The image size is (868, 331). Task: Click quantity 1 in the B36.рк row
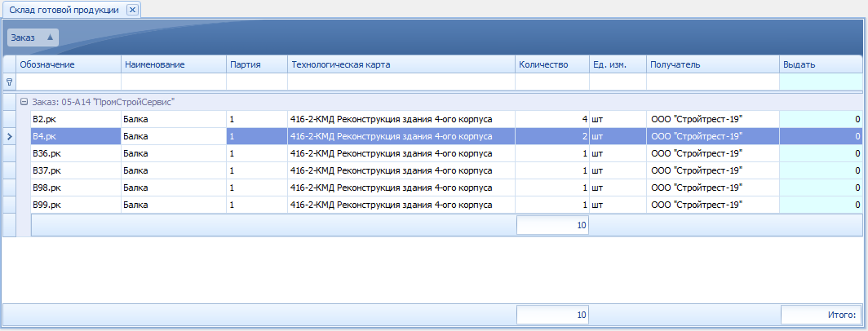pyautogui.click(x=552, y=153)
